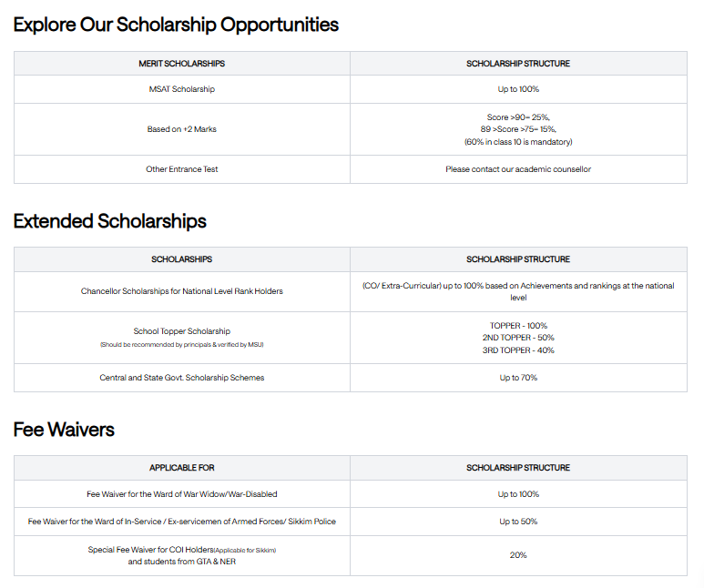Click the Fee Waivers heading
The image size is (704, 588).
(64, 430)
